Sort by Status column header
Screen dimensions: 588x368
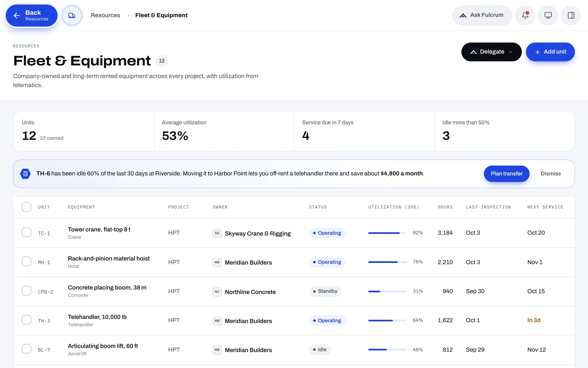click(318, 207)
